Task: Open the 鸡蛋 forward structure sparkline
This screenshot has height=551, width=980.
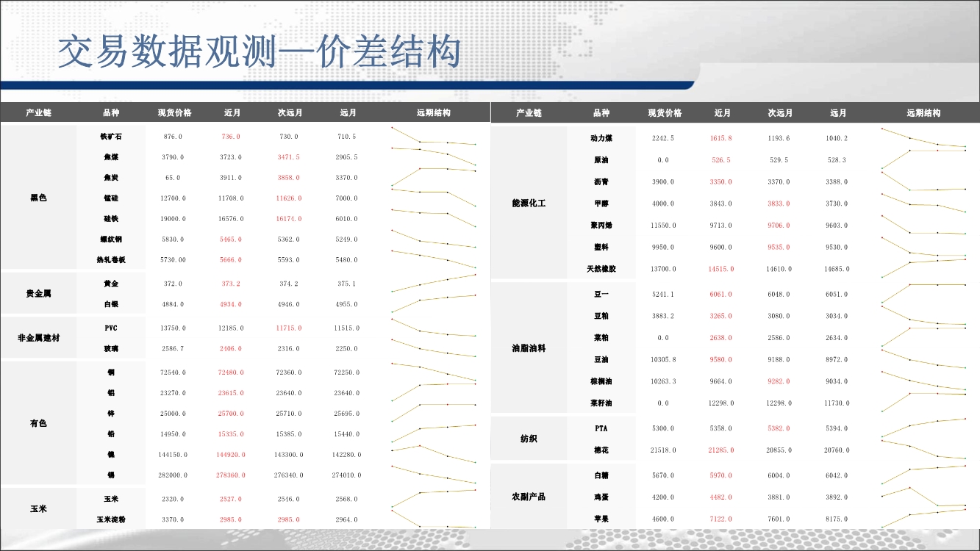Action: [924, 497]
